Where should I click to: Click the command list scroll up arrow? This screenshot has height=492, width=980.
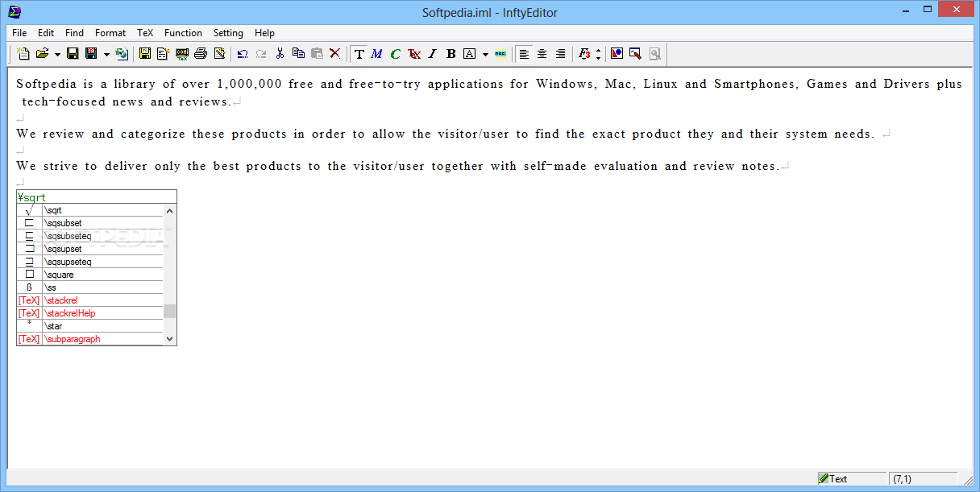point(169,210)
